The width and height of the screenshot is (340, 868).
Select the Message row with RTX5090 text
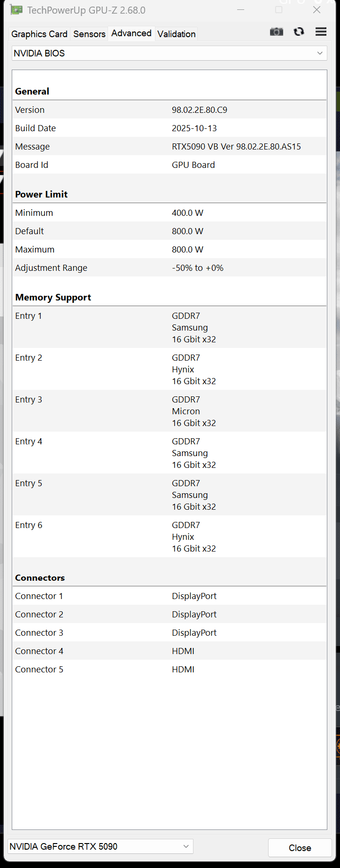click(x=169, y=146)
